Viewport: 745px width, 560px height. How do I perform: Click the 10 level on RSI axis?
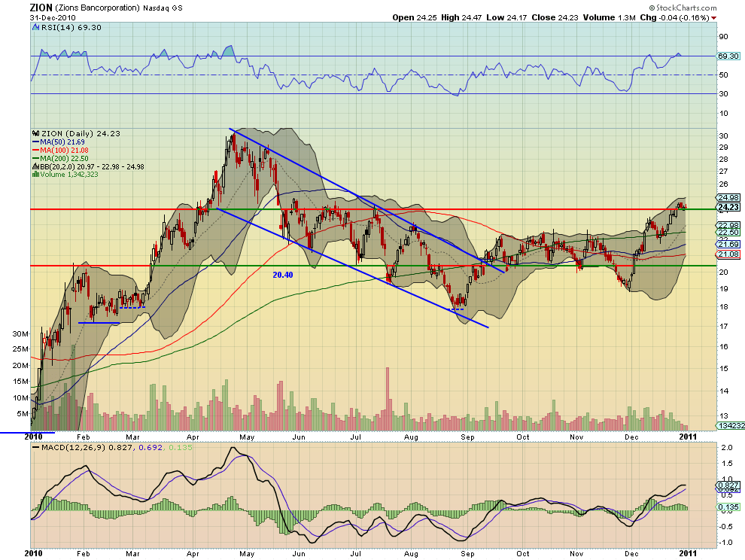[723, 113]
